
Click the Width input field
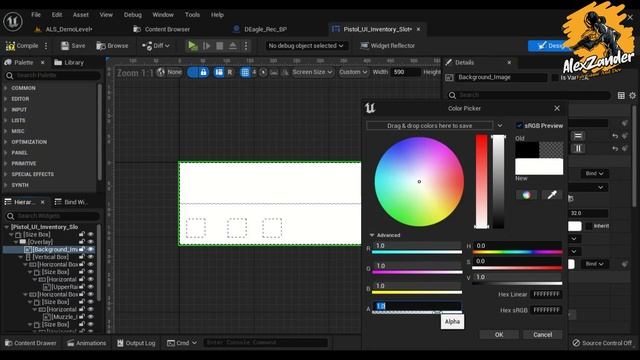pyautogui.click(x=405, y=72)
